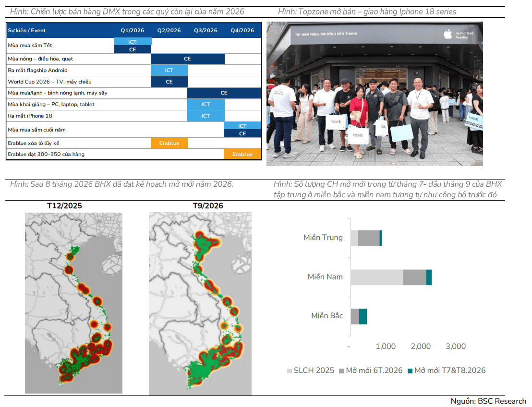The image size is (532, 407).
Task: Click the ICT bar for year-end shopping
Action: click(x=242, y=126)
